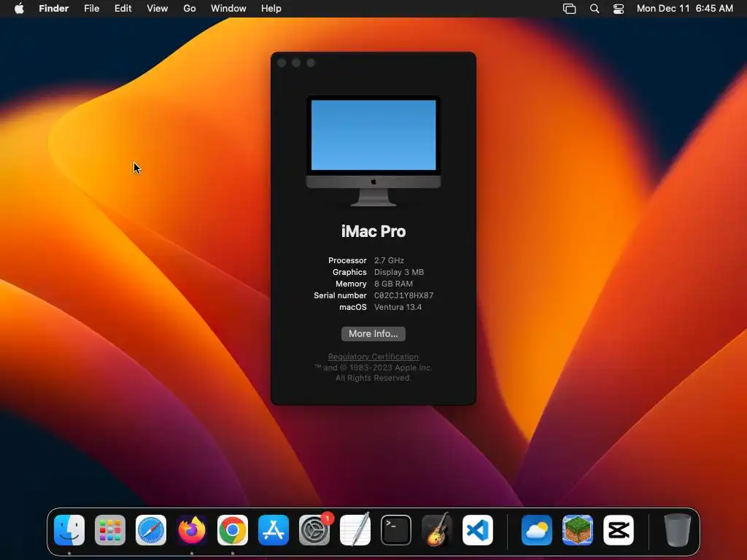Open Visual Studio Code in Dock
The height and width of the screenshot is (560, 747).
[x=478, y=529]
